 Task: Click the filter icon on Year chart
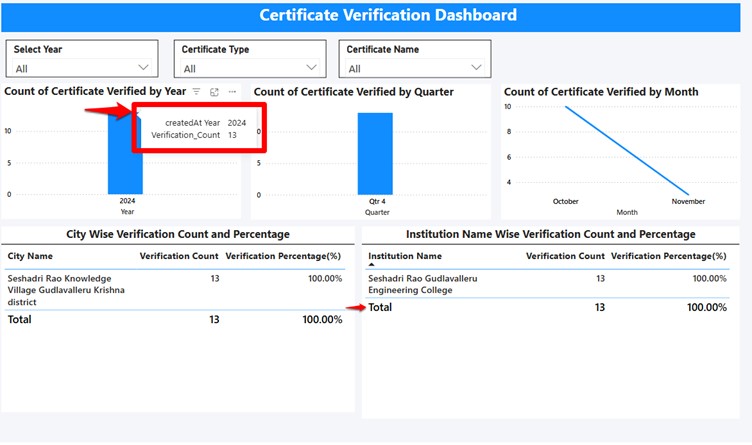click(x=197, y=92)
